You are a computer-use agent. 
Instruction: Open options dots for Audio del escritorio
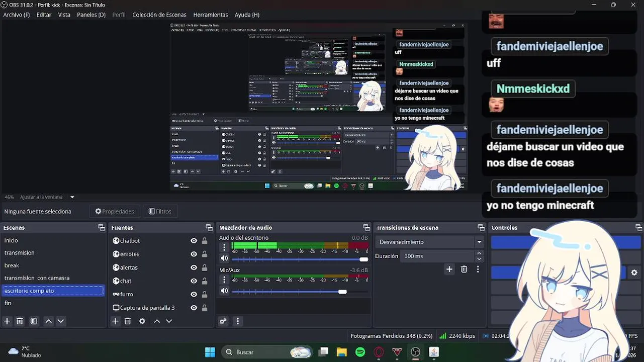[225, 247]
